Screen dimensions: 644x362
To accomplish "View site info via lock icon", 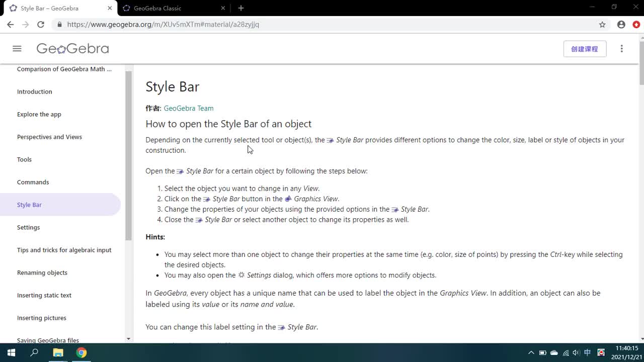I will (59, 24).
